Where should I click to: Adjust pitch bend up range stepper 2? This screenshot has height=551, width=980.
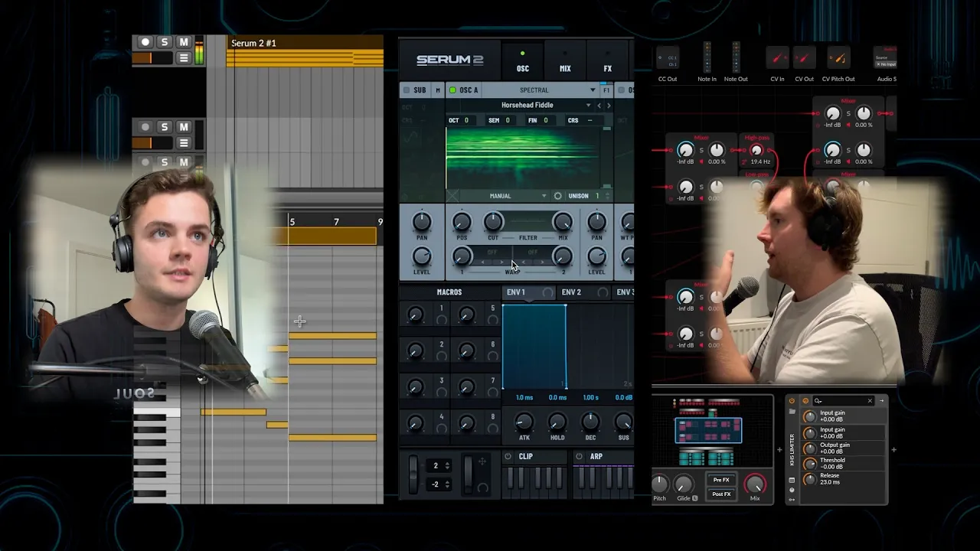pos(447,465)
